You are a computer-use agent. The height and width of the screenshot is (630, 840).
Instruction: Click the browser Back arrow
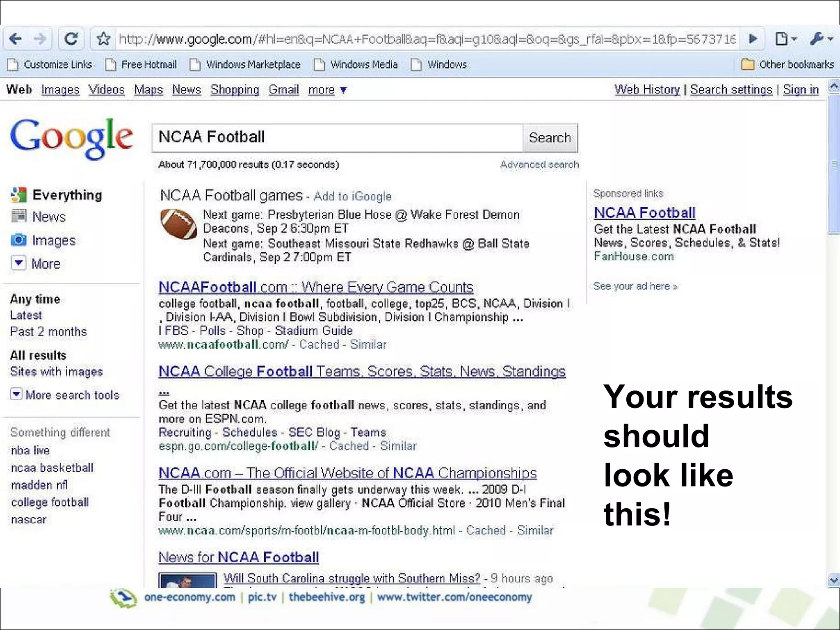16,39
